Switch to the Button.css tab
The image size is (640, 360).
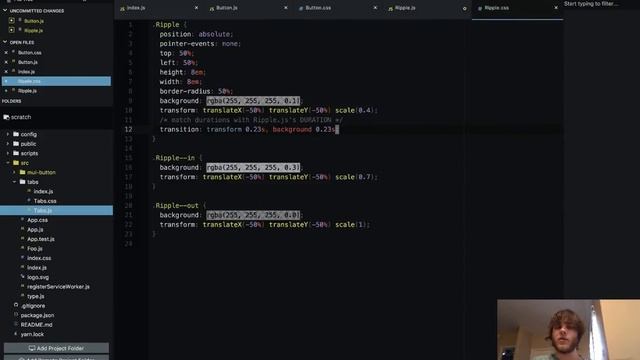338,8
